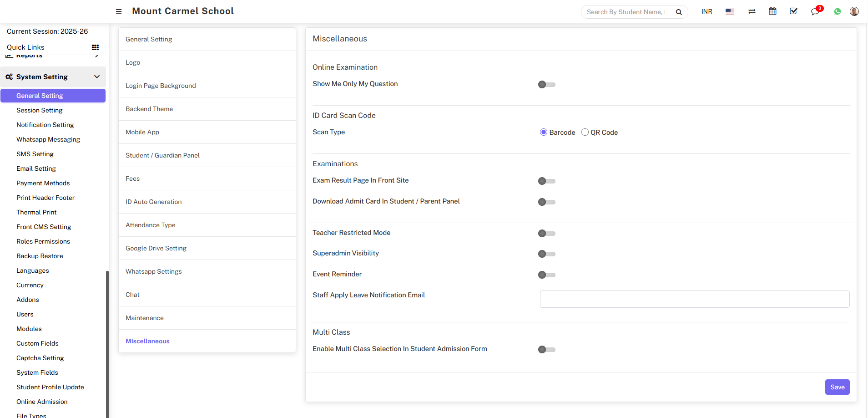Click Staff Apply Leave Notification Email field
Viewport: 868px width, 418px height.
[694, 299]
